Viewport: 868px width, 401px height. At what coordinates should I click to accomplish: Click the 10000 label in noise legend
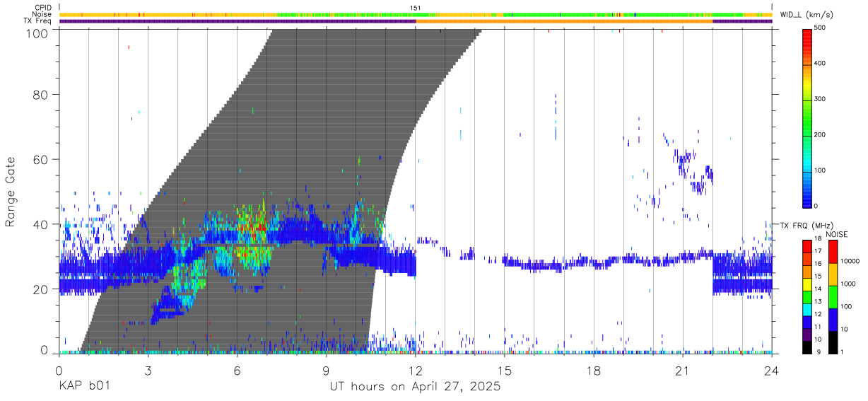tap(849, 262)
